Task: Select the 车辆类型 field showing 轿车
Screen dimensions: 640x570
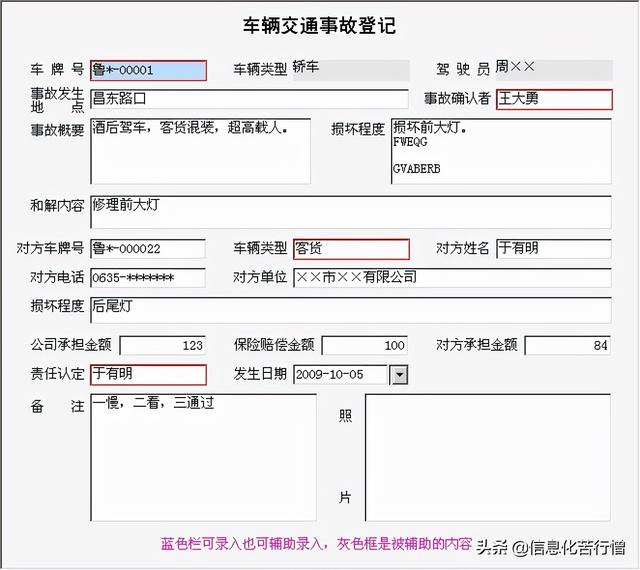Action: (351, 70)
